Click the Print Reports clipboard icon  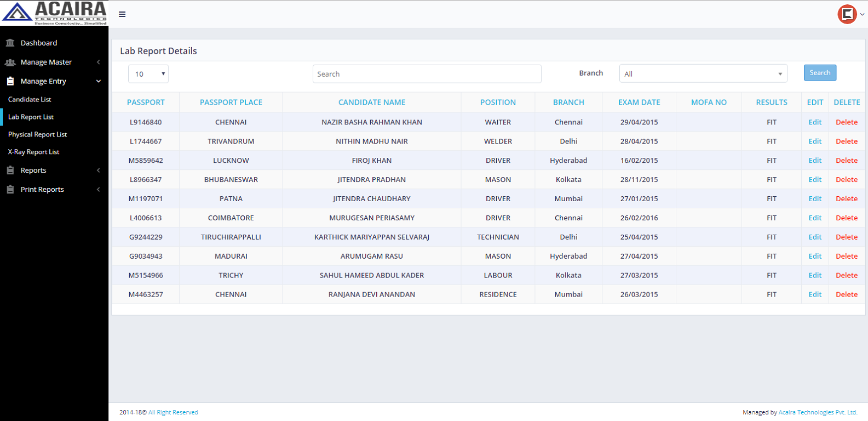point(10,190)
